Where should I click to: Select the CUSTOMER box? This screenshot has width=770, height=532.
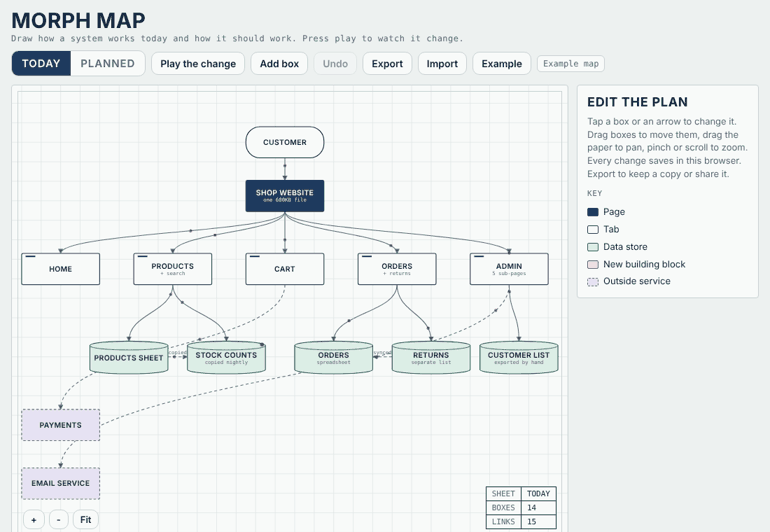pyautogui.click(x=285, y=142)
